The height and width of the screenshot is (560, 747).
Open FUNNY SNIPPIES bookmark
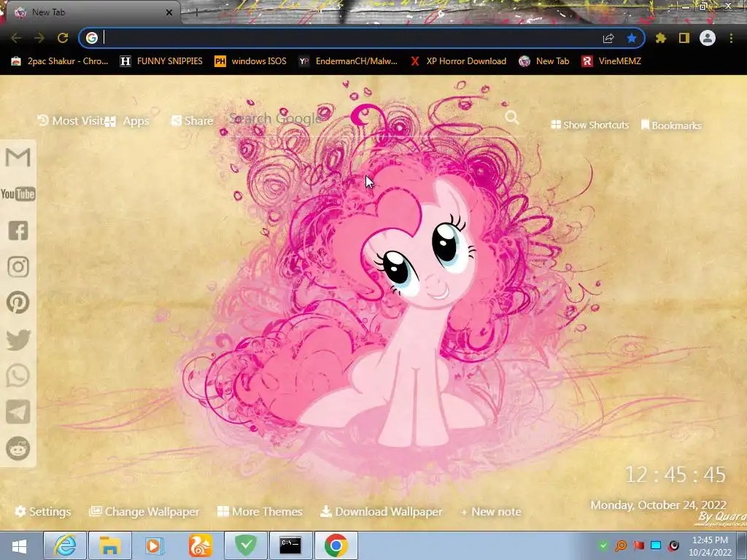(161, 61)
